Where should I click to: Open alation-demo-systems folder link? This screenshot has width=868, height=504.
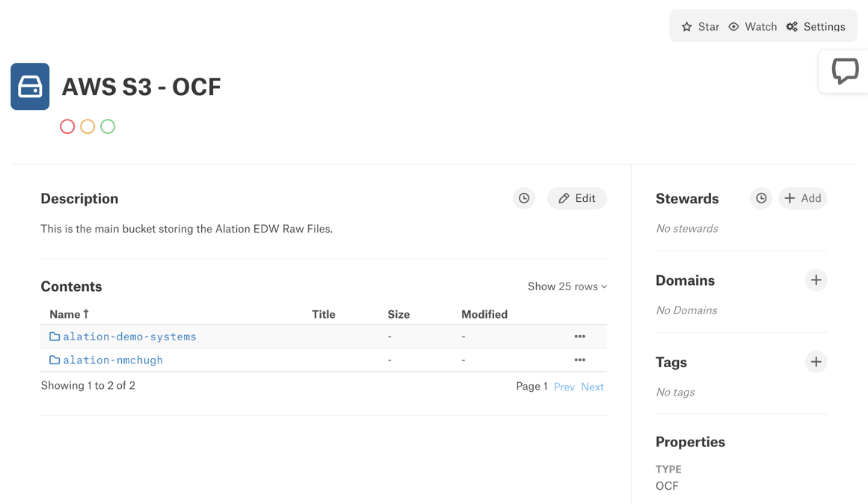(x=129, y=336)
